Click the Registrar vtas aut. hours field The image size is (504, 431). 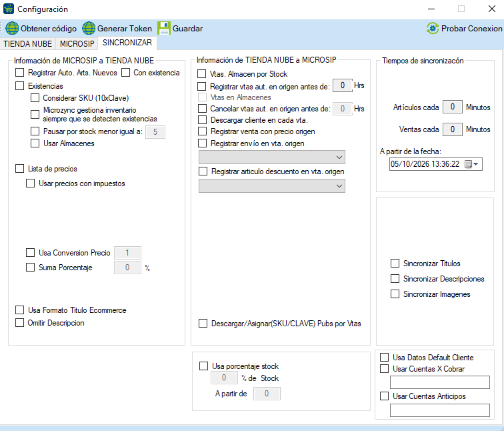tap(342, 85)
